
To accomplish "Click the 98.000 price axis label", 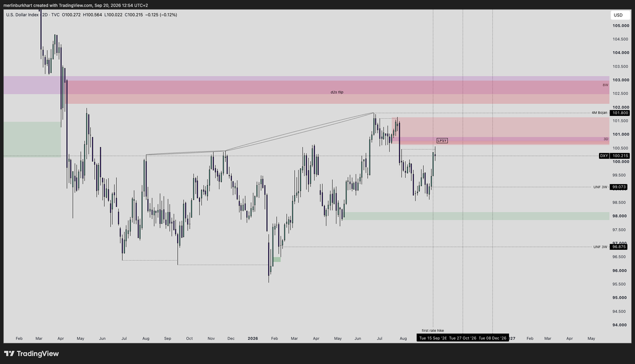I will [x=621, y=216].
